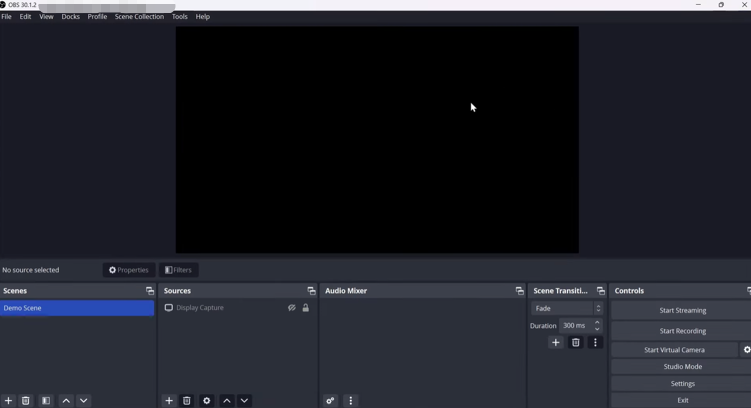Click the OBS logo in title bar
Viewport: 751px width, 408px height.
[x=3, y=5]
